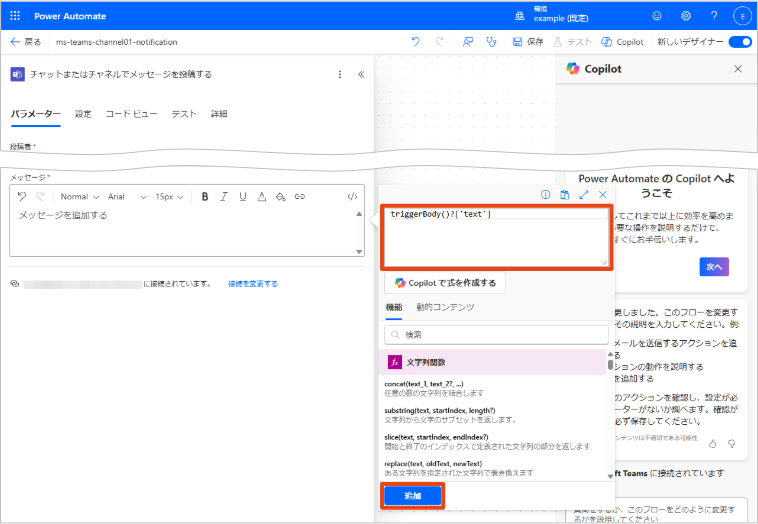The image size is (758, 524).
Task: Open the help question mark icon
Action: point(714,16)
